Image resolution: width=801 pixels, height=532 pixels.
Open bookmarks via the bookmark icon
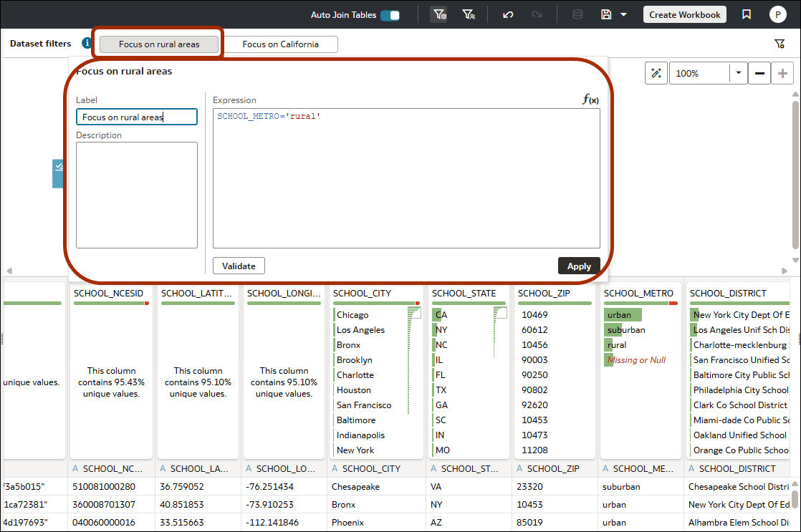coord(746,14)
